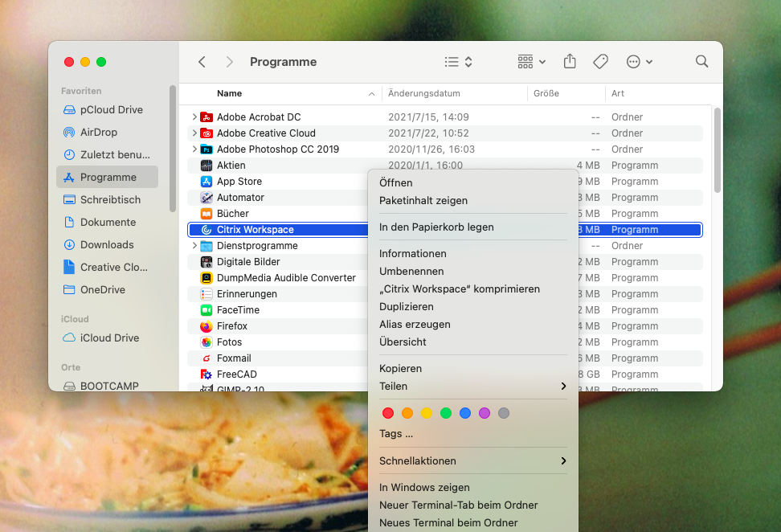Open Creative Cloud Files in the sidebar
This screenshot has width=781, height=532.
coord(108,267)
